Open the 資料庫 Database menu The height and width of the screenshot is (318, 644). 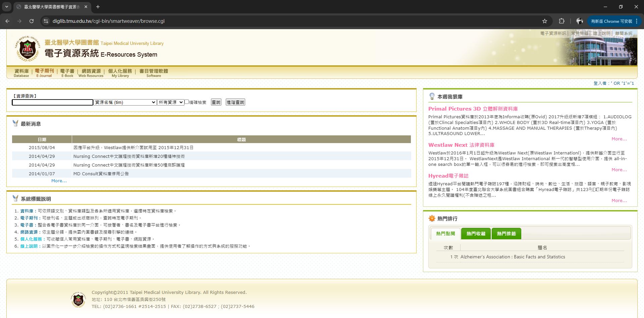(21, 73)
